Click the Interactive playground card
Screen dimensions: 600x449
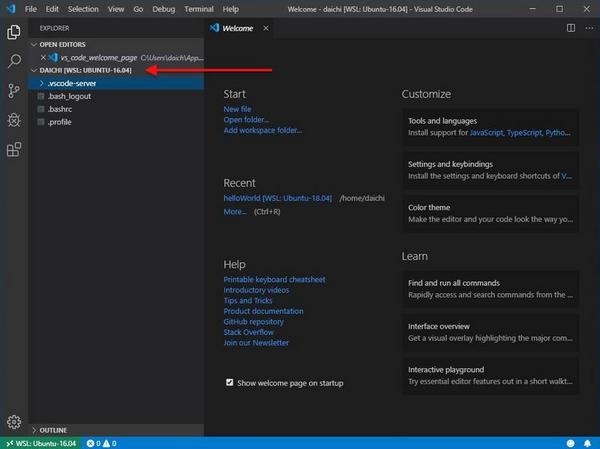pos(490,376)
